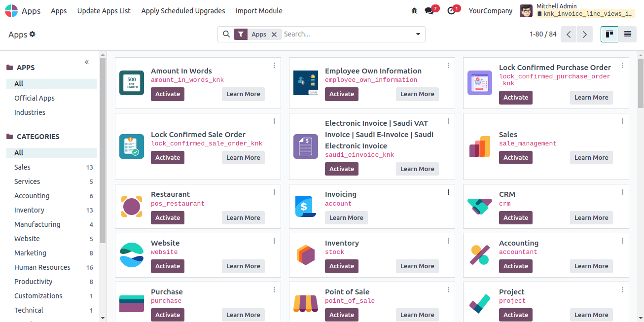This screenshot has width=644, height=322.
Task: Select the Manufacturing category
Action: [52, 224]
